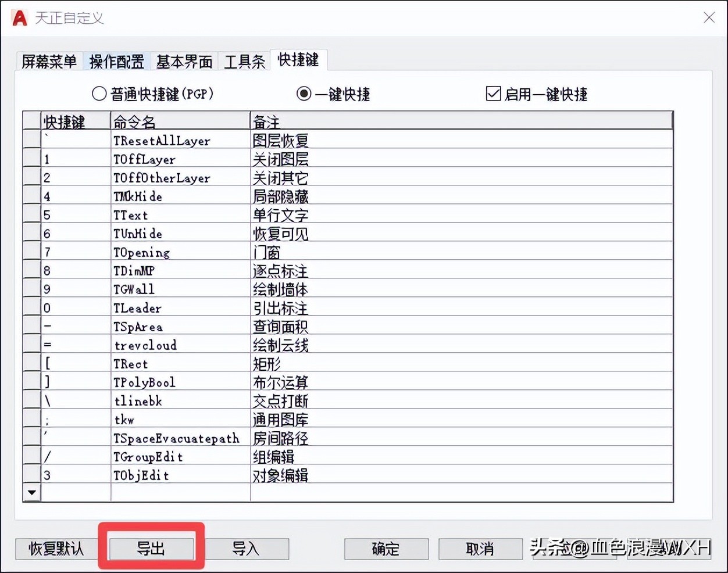Select the TUnHide command cell

click(180, 233)
